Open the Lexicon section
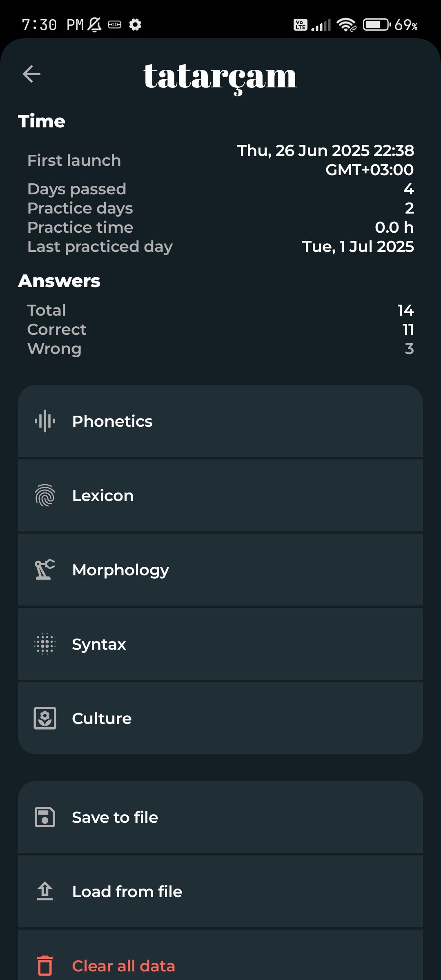This screenshot has width=441, height=980. (220, 495)
